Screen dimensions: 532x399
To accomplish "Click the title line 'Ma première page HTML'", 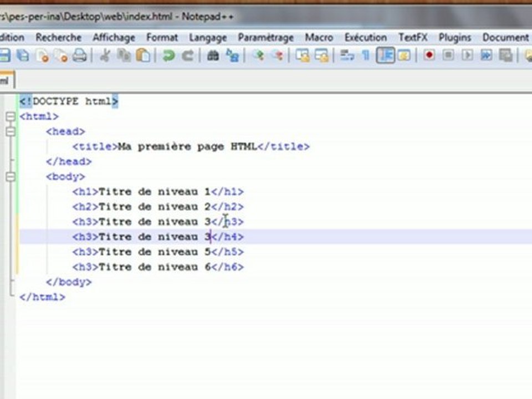I will click(x=191, y=146).
